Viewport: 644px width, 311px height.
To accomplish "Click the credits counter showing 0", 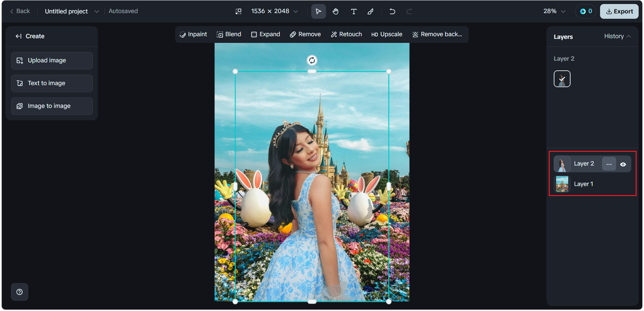I will (586, 11).
